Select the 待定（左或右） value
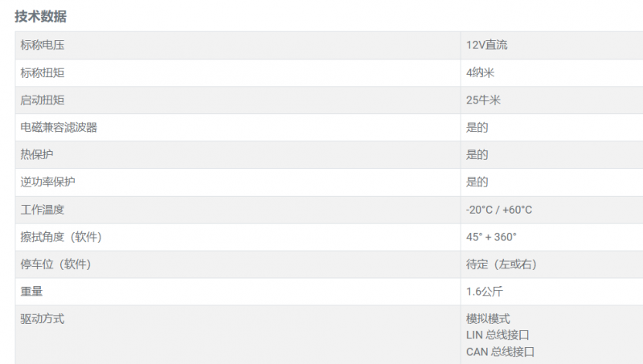Viewport: 643px width, 364px height. click(502, 264)
